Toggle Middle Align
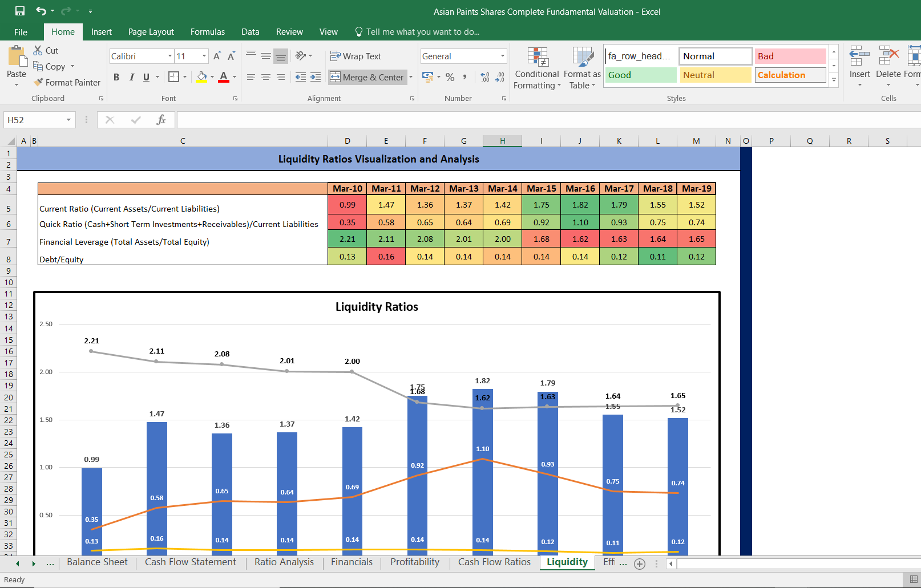 (266, 56)
